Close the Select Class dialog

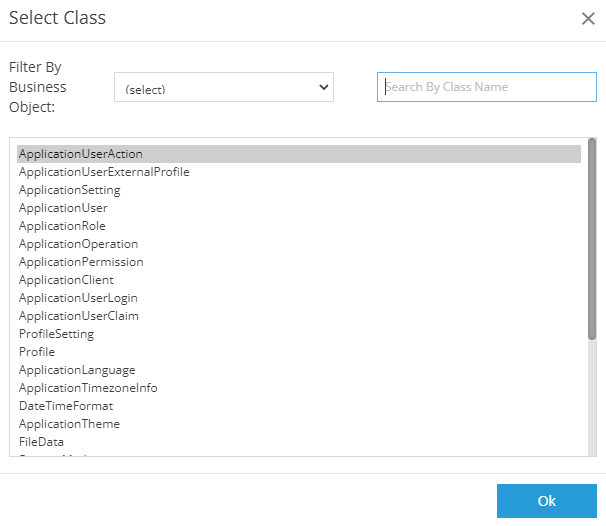588,18
